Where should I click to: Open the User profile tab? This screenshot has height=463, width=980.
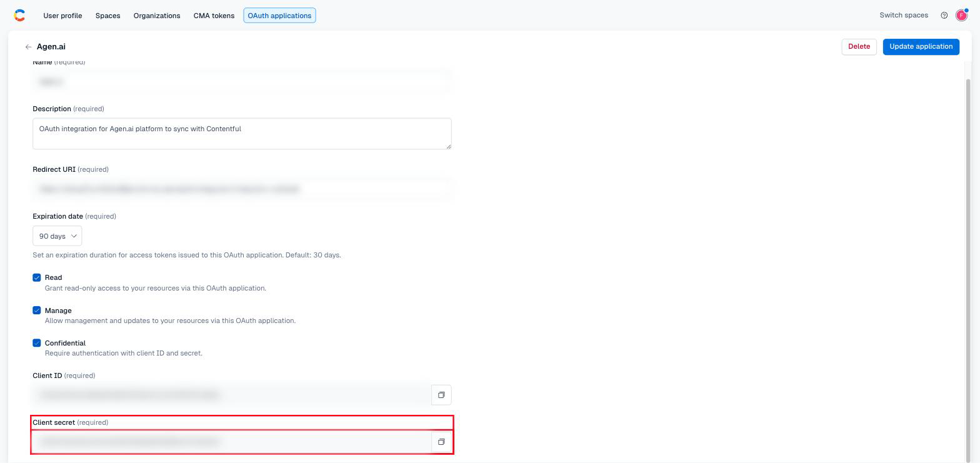[62, 16]
